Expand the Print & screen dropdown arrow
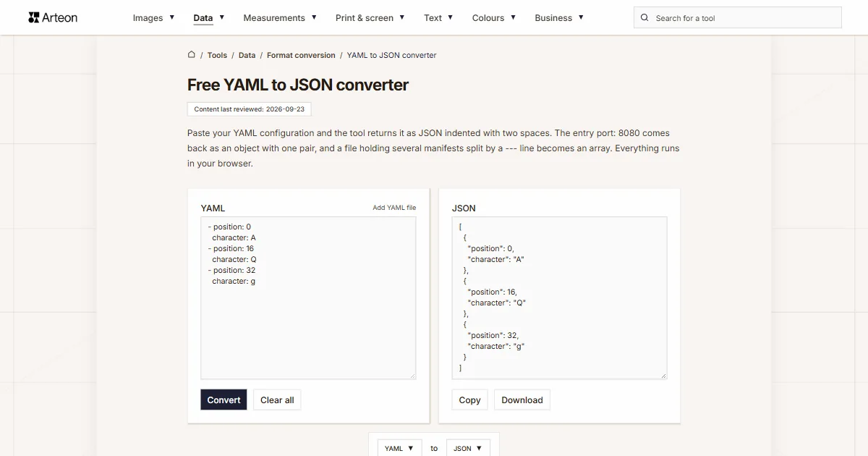The width and height of the screenshot is (868, 456). 401,17
